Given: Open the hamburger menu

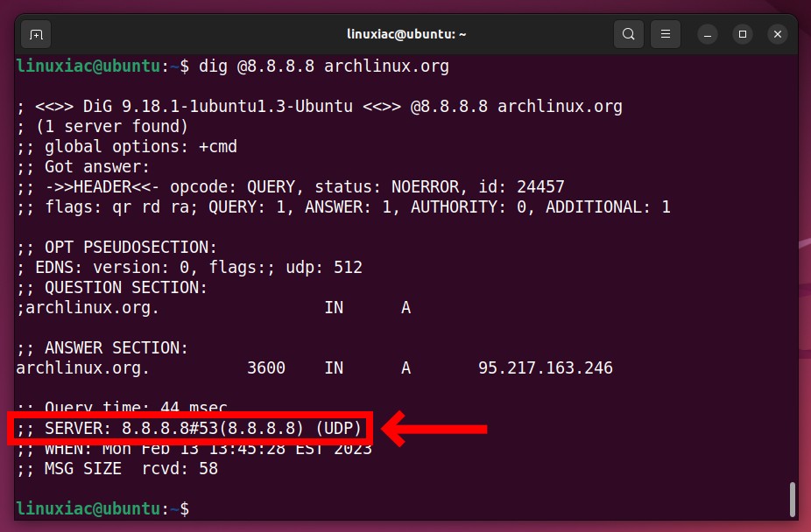Looking at the screenshot, I should [x=665, y=35].
